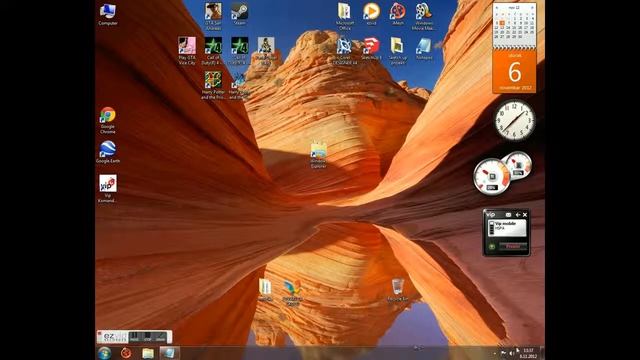Launch Google Chrome from the desktop
Screen dimensions: 640x360
tap(108, 120)
